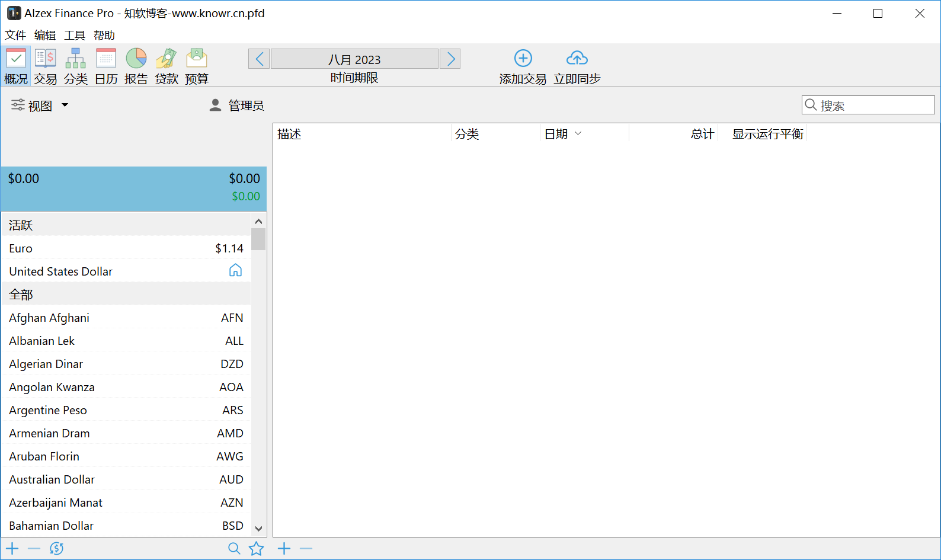Open the 帮助 menu

pos(104,35)
